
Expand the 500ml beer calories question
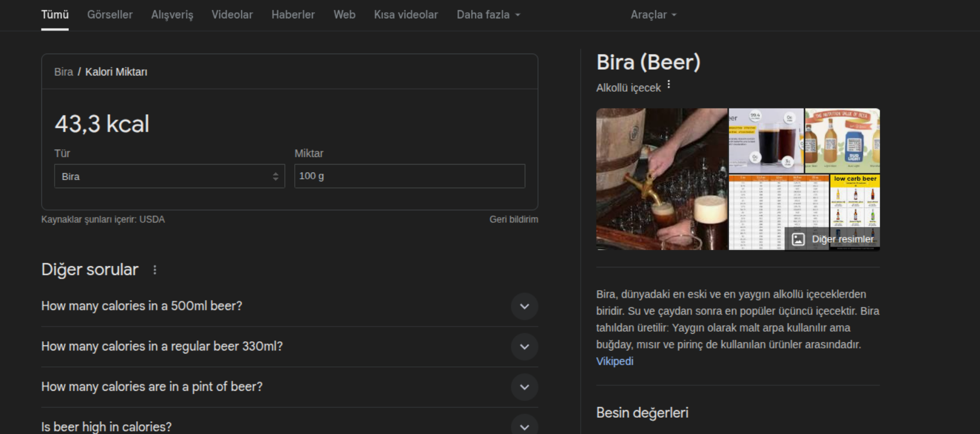524,306
